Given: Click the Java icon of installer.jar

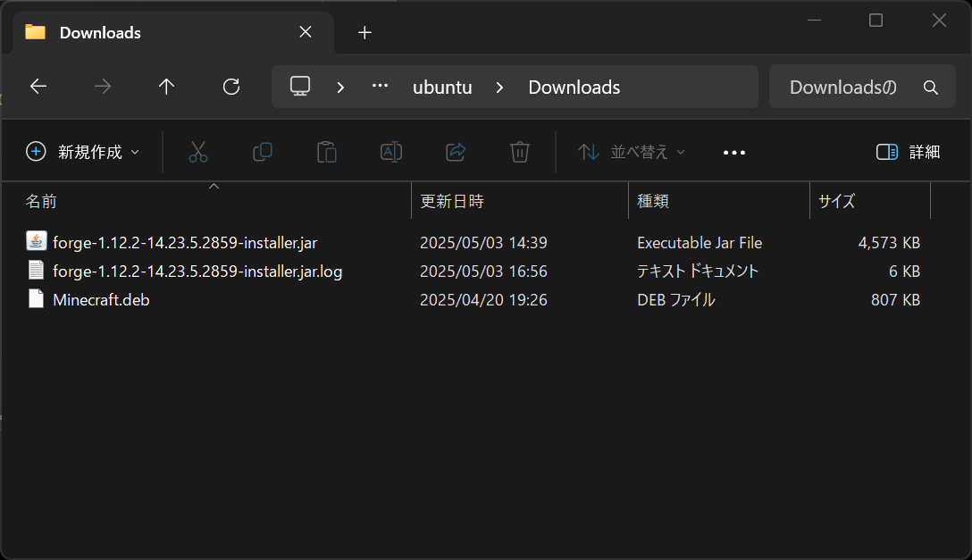Looking at the screenshot, I should coord(36,240).
